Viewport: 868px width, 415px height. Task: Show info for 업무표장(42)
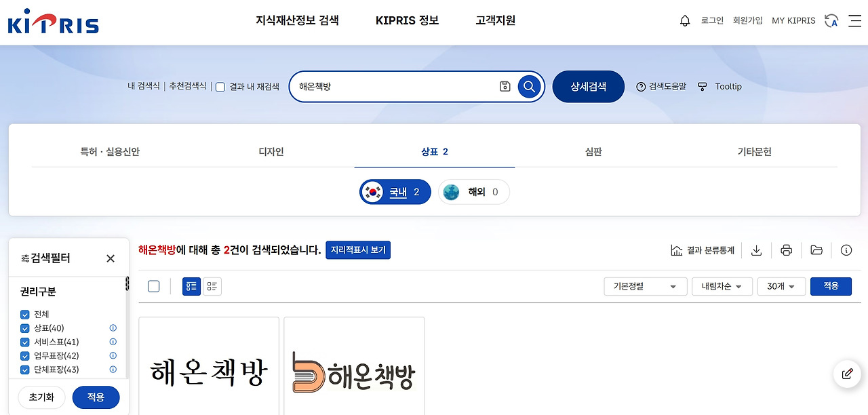[x=113, y=356]
